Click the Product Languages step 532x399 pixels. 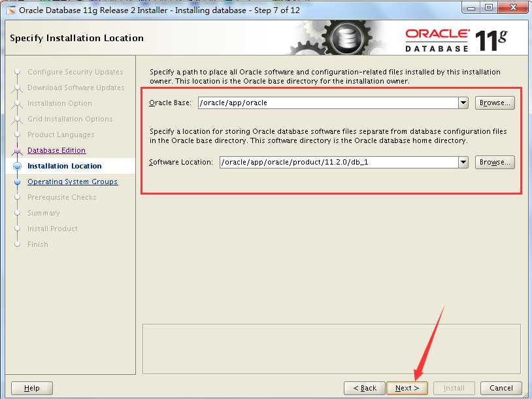coord(61,135)
